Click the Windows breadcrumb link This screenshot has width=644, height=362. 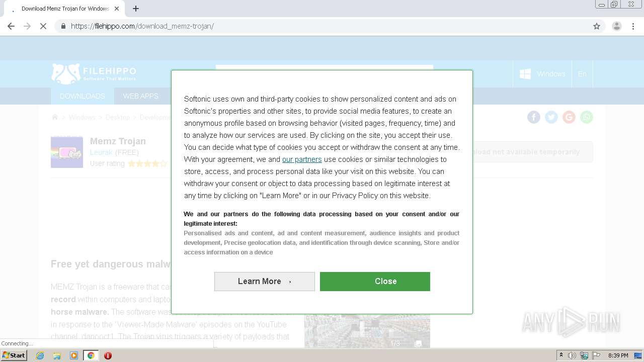tap(82, 117)
